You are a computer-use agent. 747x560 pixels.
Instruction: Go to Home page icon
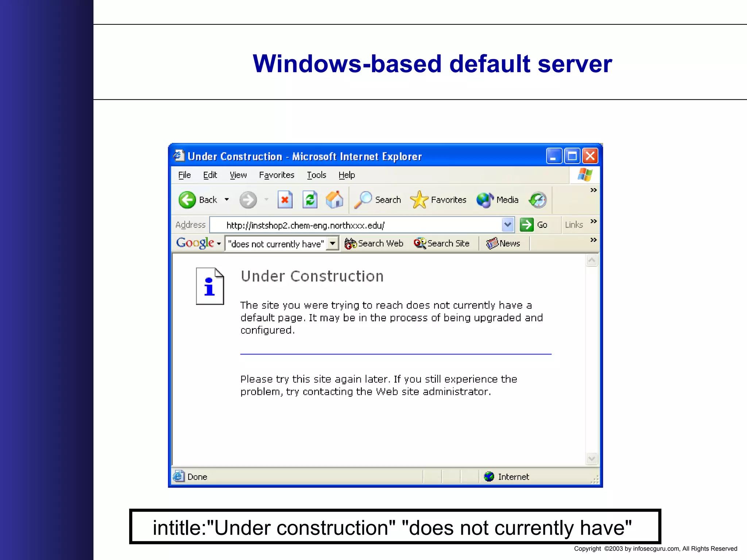tap(334, 200)
